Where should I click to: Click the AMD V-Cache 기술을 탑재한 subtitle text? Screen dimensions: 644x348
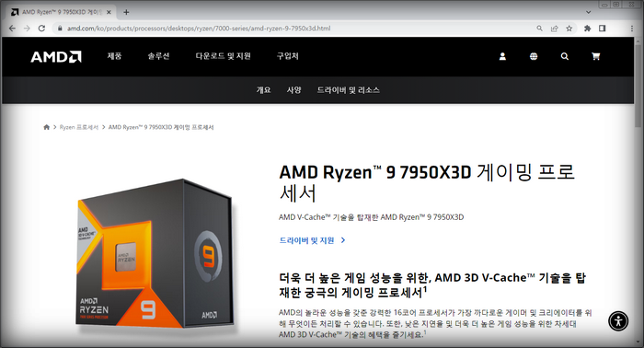pyautogui.click(x=372, y=217)
